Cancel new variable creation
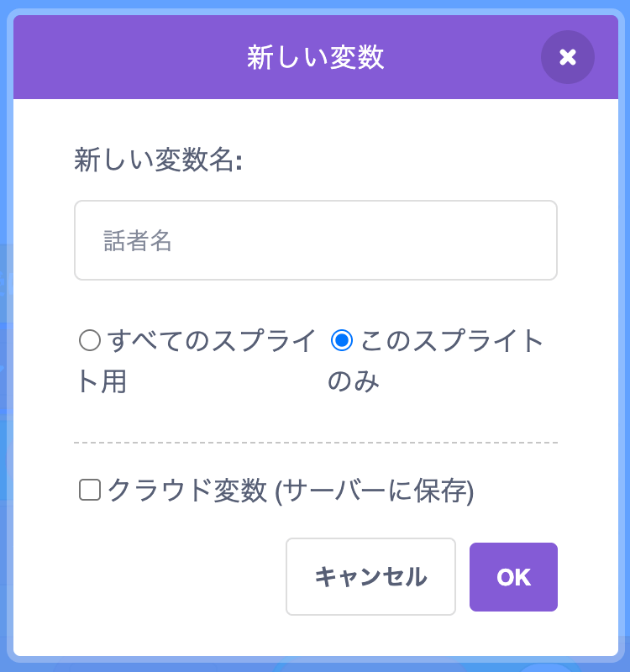The height and width of the screenshot is (672, 630). (x=370, y=577)
